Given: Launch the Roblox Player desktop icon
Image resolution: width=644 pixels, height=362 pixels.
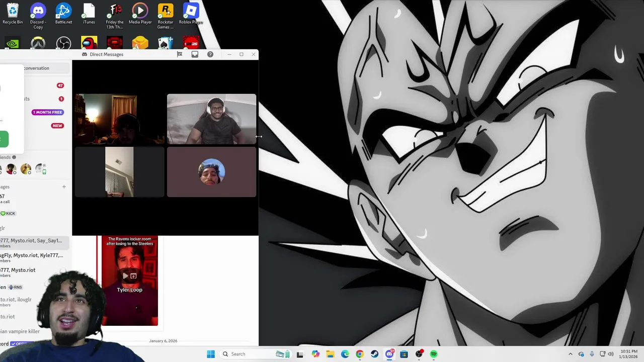Looking at the screenshot, I should [x=191, y=14].
